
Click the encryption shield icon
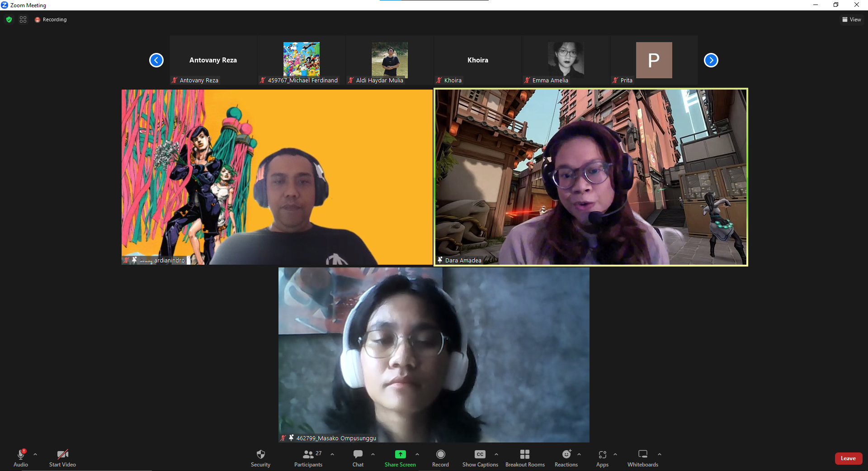[x=9, y=19]
